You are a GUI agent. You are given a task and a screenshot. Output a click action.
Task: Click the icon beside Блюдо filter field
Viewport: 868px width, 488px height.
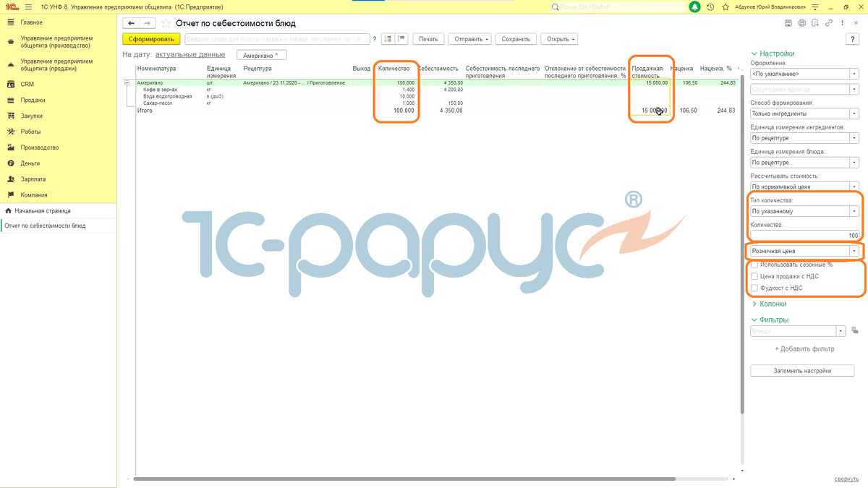(854, 330)
